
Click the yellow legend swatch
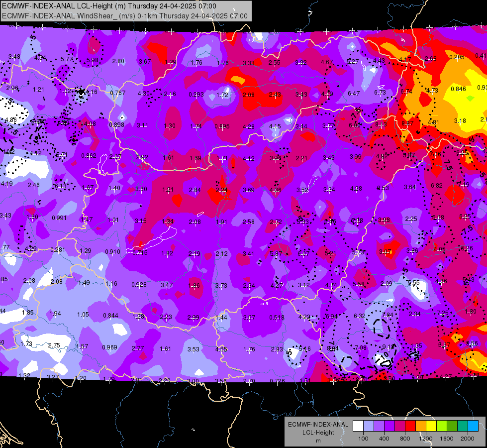(431, 426)
